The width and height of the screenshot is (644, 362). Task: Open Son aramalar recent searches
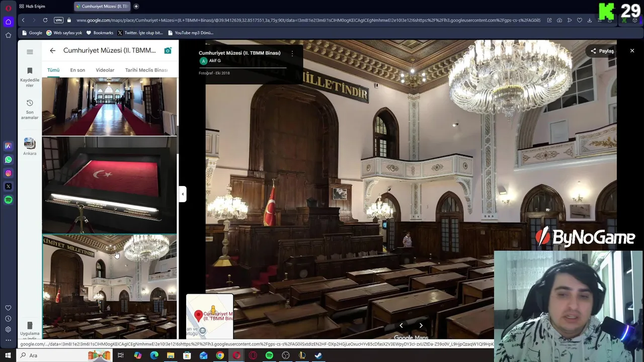(x=30, y=110)
